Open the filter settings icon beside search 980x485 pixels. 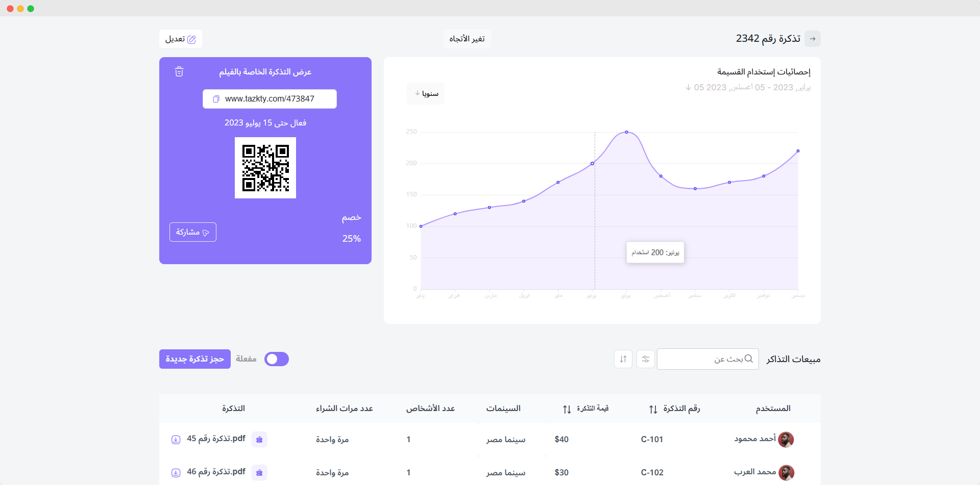tap(645, 359)
